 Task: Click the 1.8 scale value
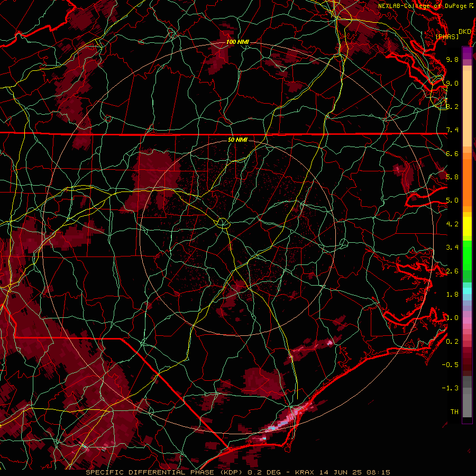(x=452, y=295)
